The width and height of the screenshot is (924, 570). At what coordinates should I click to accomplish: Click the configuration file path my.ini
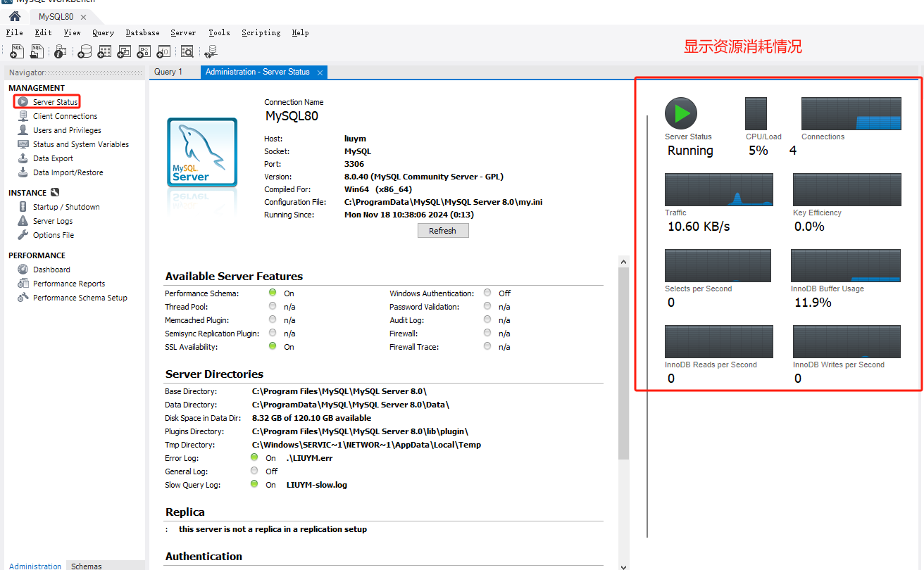pos(443,202)
